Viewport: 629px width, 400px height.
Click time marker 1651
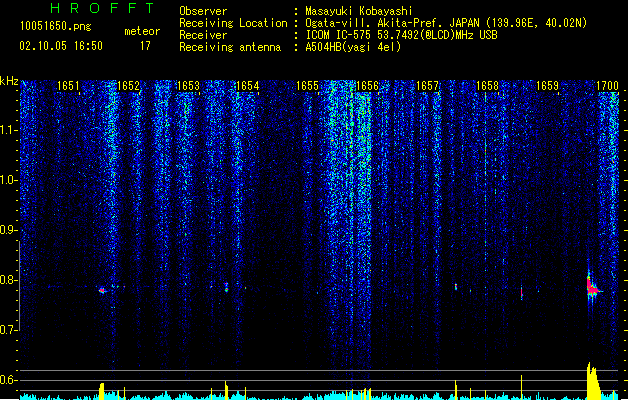[x=68, y=86]
